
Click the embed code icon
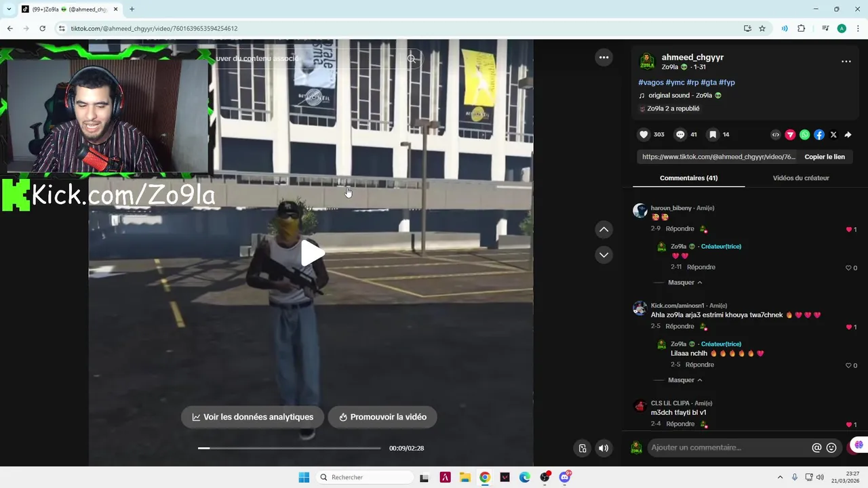point(776,135)
